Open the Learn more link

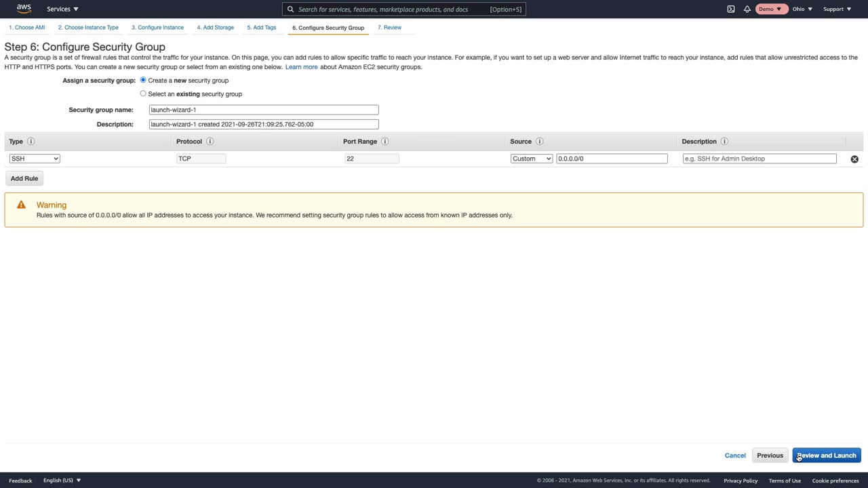click(301, 67)
